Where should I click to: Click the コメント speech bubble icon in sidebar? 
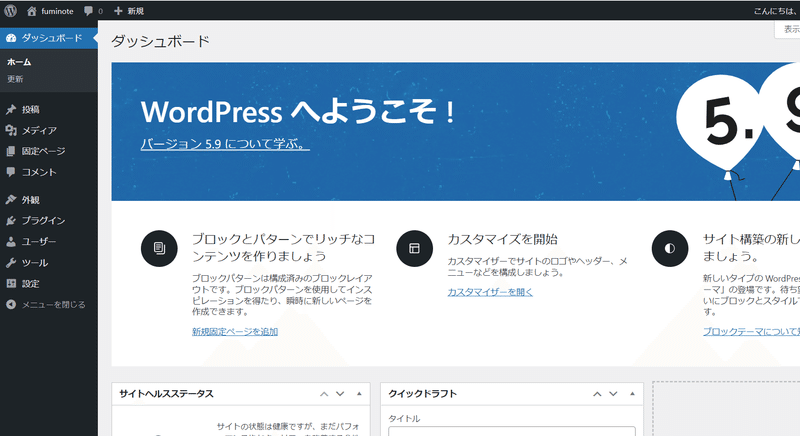[x=11, y=172]
